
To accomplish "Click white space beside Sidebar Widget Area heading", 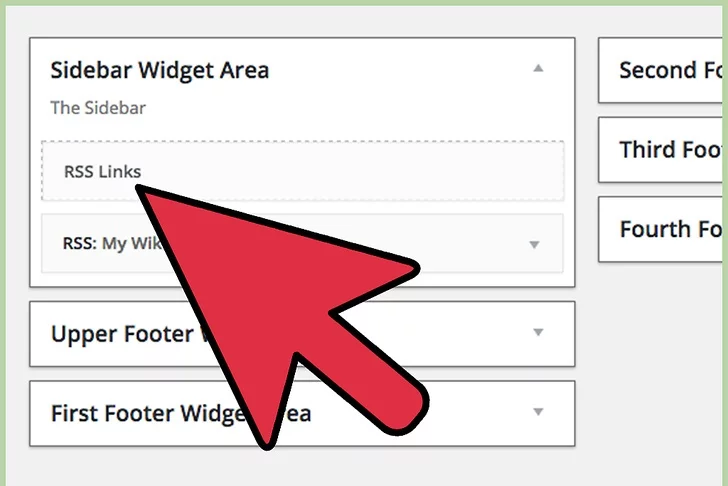I will tap(399, 71).
